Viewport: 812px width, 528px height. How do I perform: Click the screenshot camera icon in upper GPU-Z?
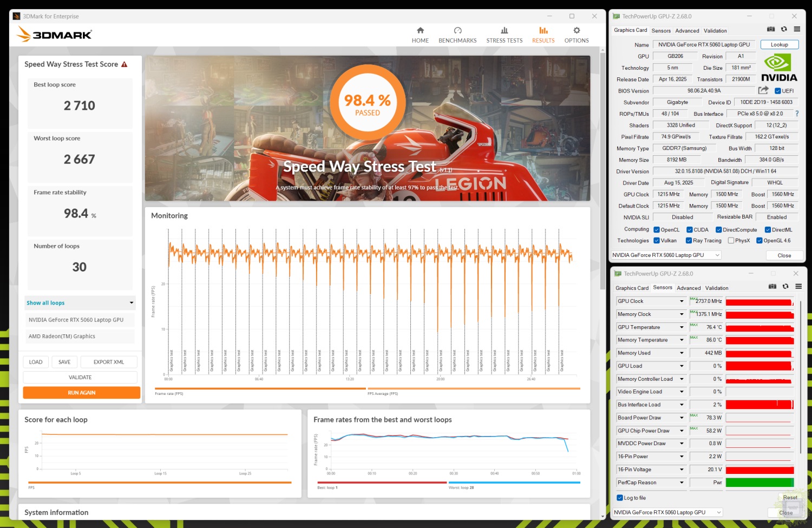pyautogui.click(x=771, y=29)
